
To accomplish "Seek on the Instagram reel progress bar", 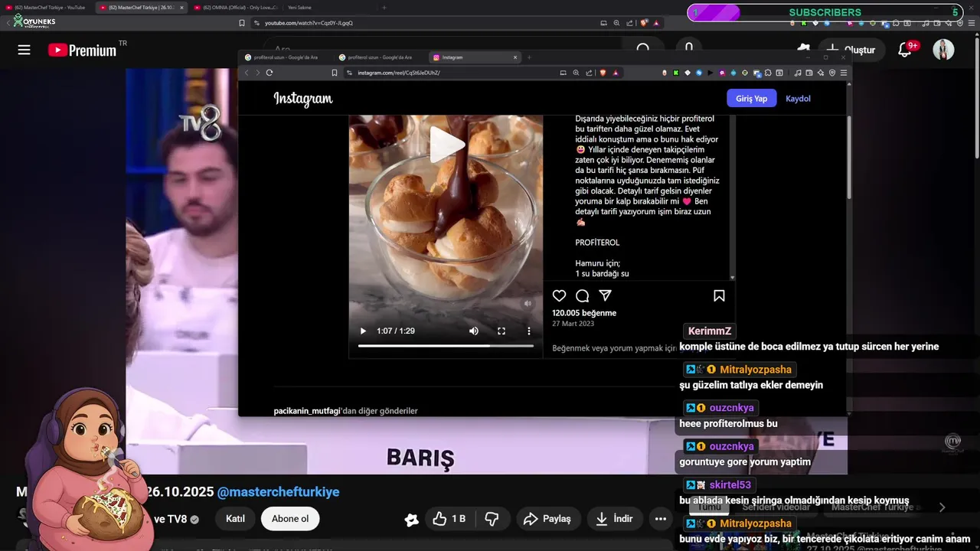I will 446,346.
